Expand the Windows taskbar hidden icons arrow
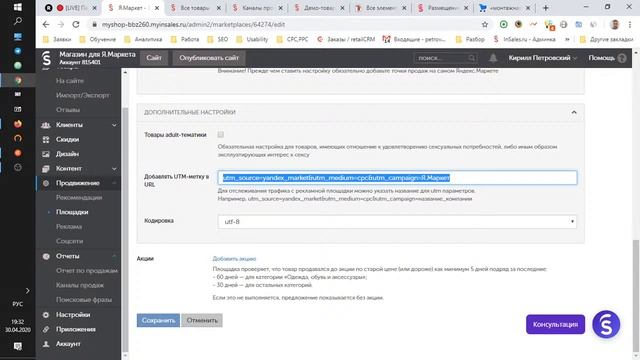This screenshot has height=360, width=640. click(x=27, y=291)
